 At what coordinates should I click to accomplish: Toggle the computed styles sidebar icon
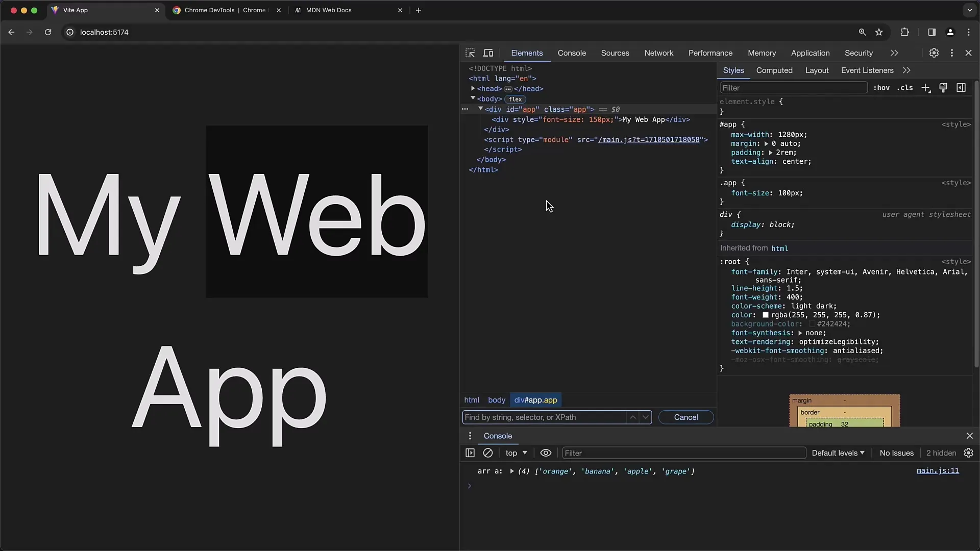click(x=961, y=88)
